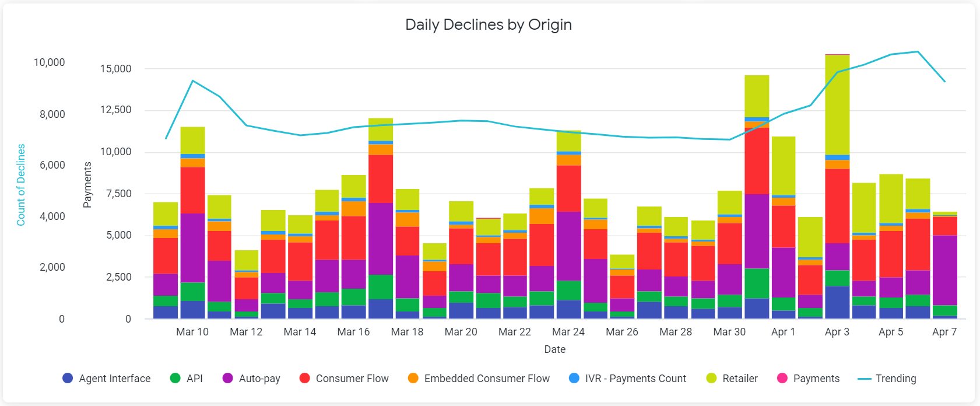Toggle the Retailer series legend label
Image resolution: width=980 pixels, height=406 pixels.
740,379
